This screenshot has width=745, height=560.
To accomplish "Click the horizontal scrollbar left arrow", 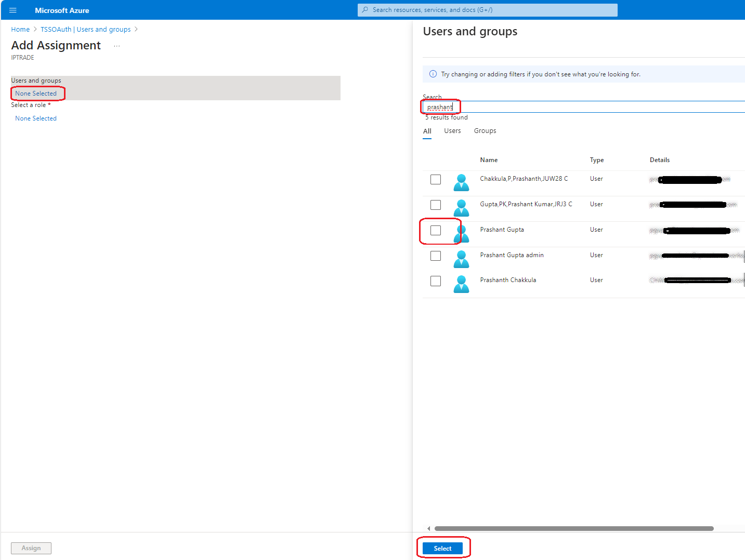I will point(428,528).
